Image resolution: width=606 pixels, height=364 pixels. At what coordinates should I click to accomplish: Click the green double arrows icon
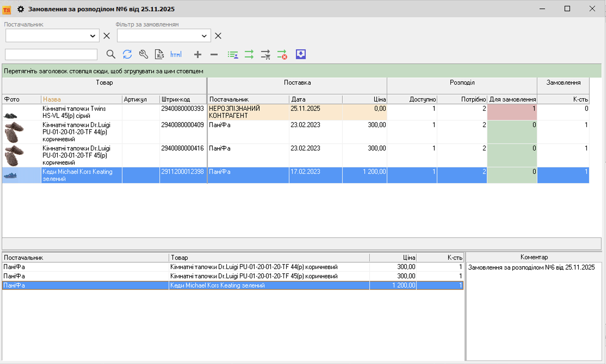(249, 54)
